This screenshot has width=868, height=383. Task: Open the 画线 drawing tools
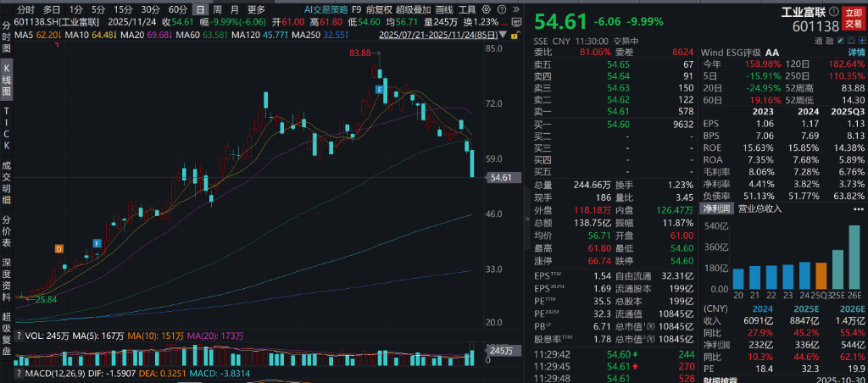click(443, 9)
